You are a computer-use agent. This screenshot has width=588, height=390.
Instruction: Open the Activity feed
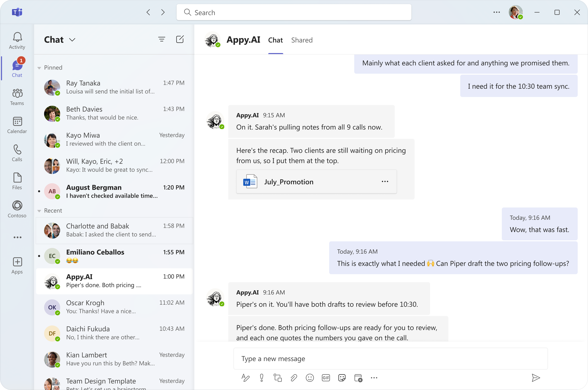tap(17, 41)
